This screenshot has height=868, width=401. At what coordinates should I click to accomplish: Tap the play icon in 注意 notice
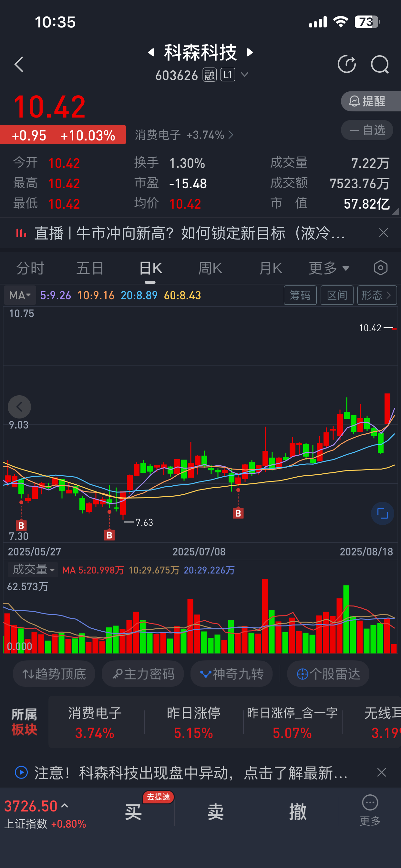(22, 772)
